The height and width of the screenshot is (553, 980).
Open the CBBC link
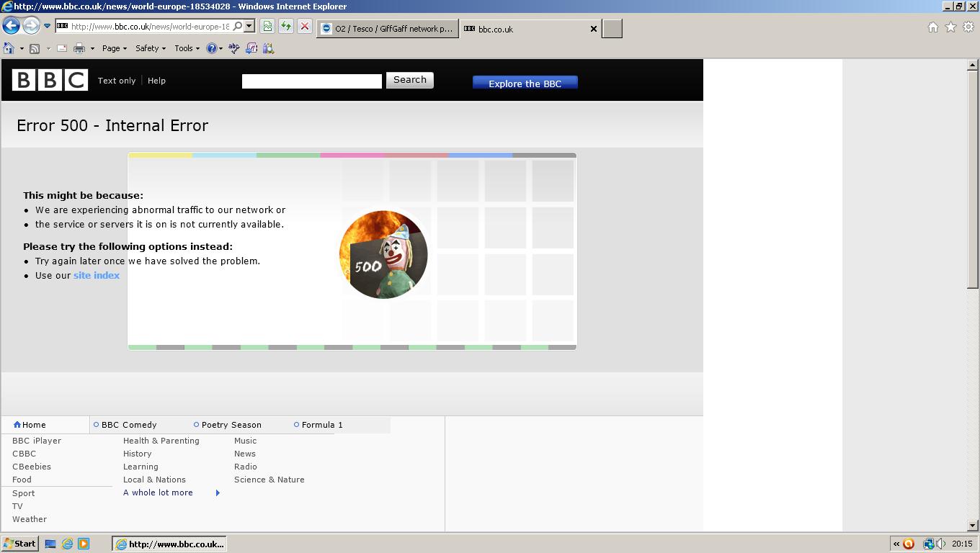[x=24, y=454]
